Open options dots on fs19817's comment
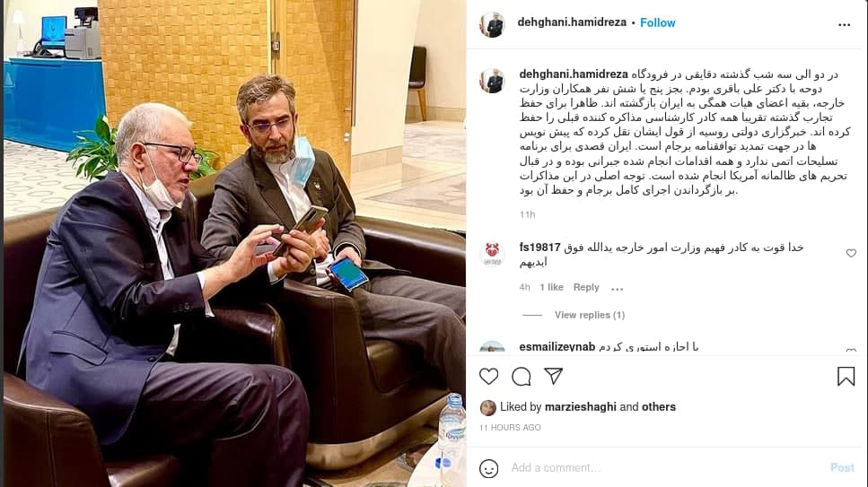Viewport: 868px width, 487px height. [618, 288]
